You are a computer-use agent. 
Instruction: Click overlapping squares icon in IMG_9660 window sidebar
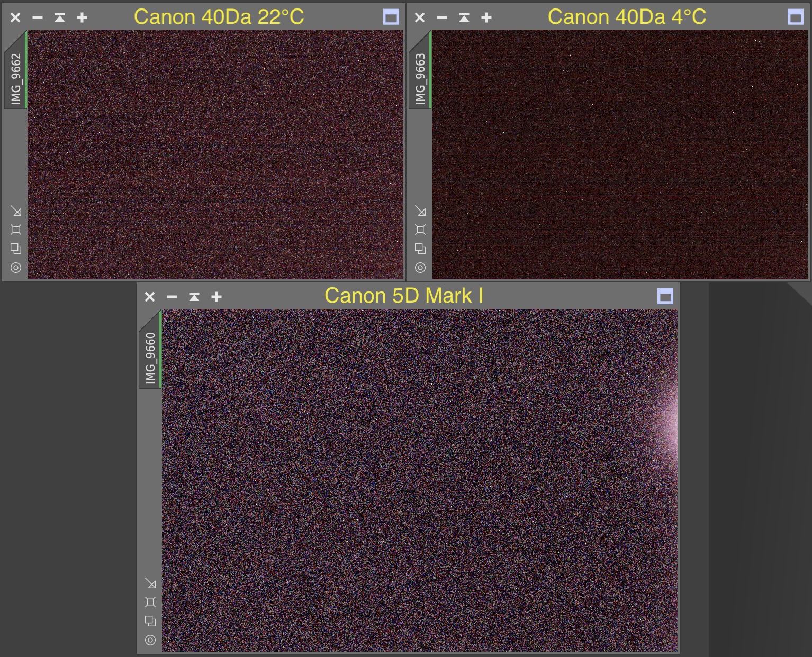(150, 621)
